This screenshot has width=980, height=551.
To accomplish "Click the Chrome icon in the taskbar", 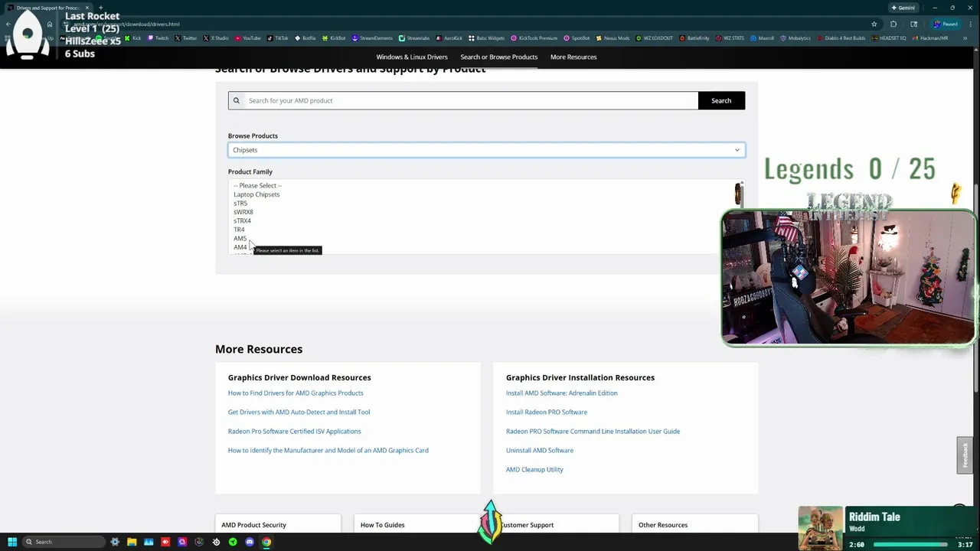I will point(266,542).
